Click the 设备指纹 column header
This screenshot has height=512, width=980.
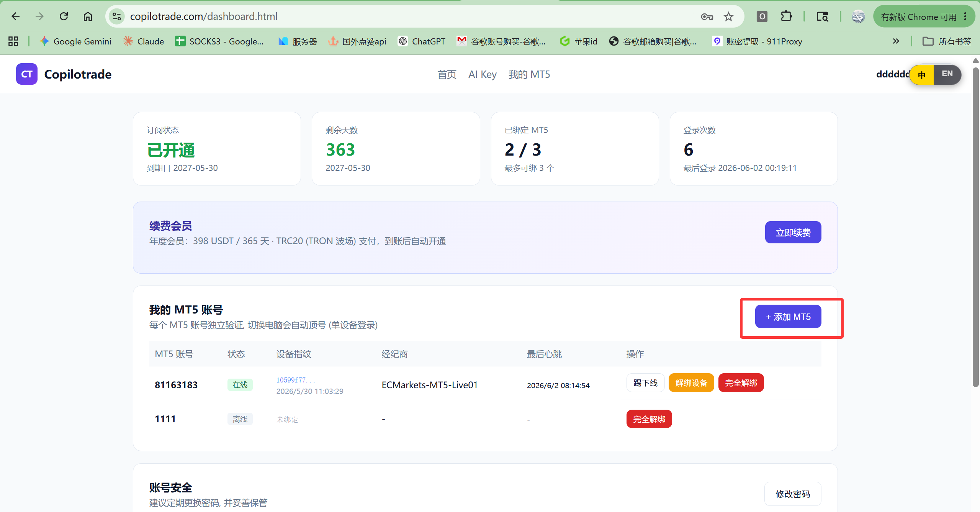(294, 354)
